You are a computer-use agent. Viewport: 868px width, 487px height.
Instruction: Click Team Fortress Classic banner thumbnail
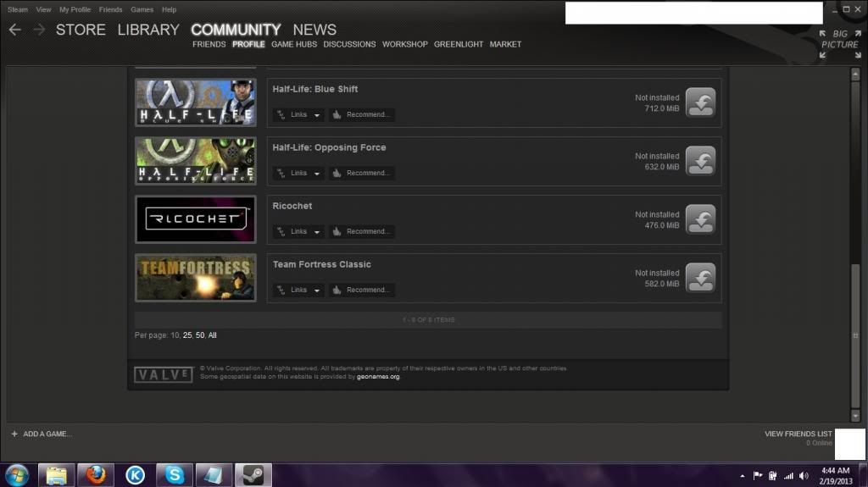pos(196,278)
